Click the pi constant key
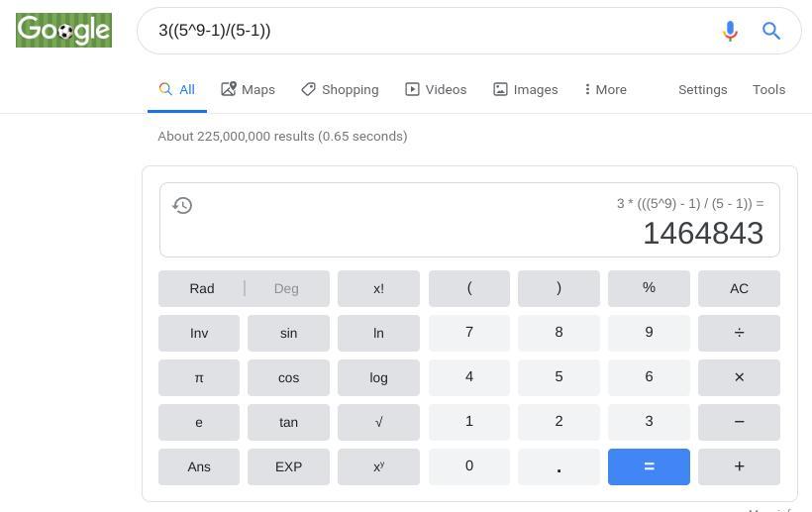812x512 pixels. tap(199, 377)
